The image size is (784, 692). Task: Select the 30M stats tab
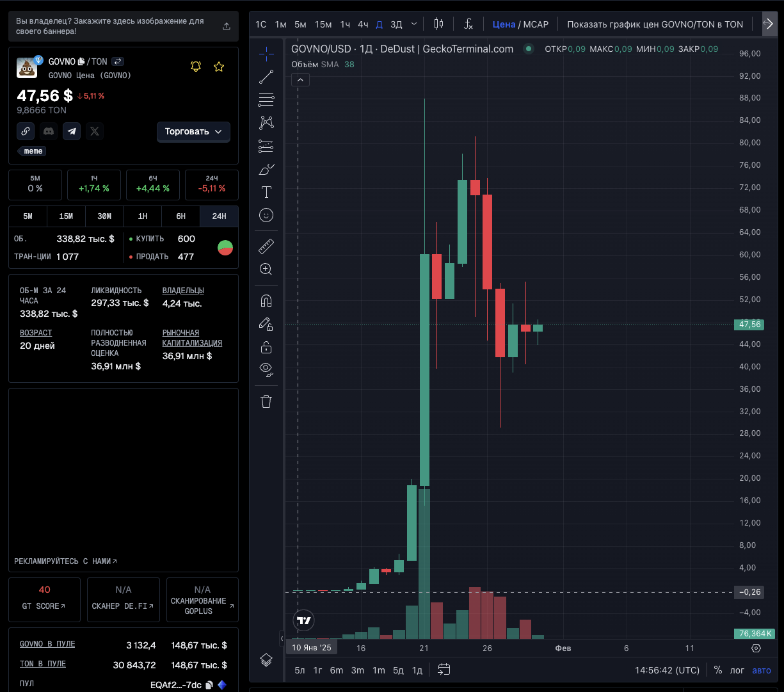[104, 216]
